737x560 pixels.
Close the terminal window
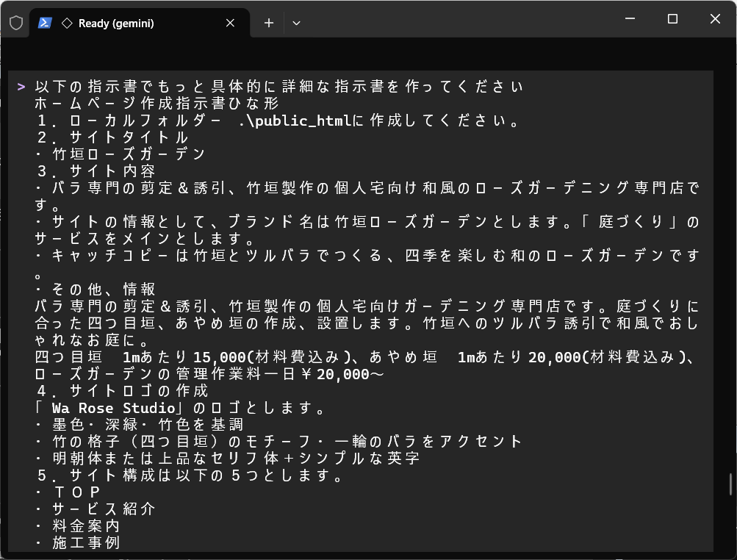[715, 19]
